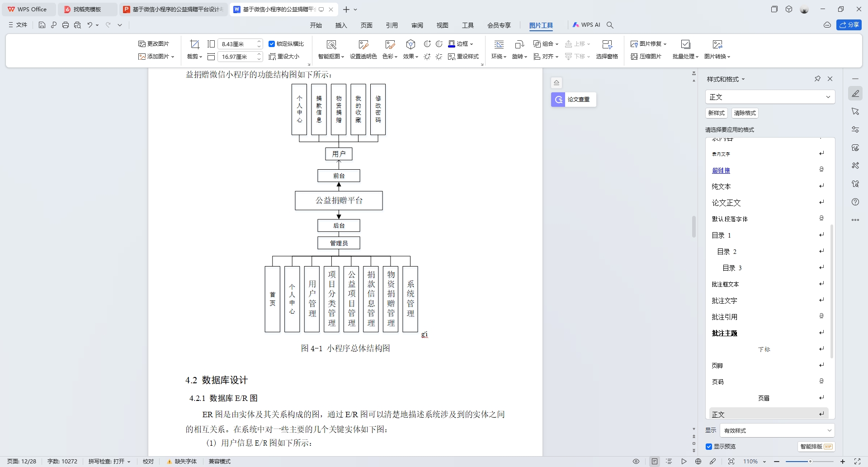Uncheck Show Preview (显示预览) checkbox
Screen dimensions: 868x467
coord(709,447)
